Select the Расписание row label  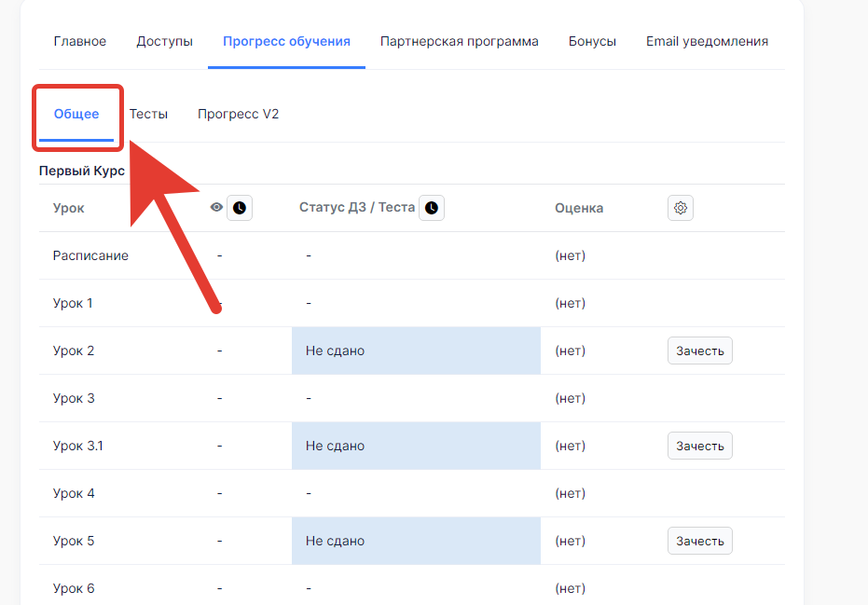pos(90,255)
